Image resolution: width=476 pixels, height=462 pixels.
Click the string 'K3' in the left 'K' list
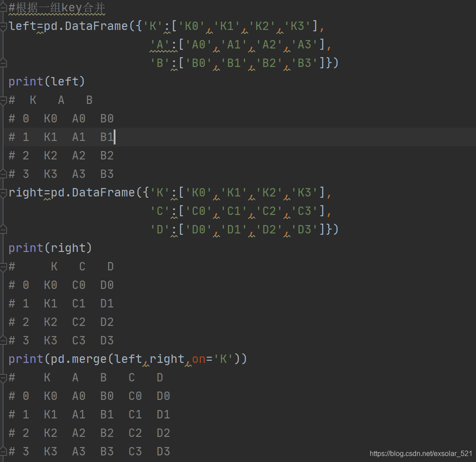[297, 26]
